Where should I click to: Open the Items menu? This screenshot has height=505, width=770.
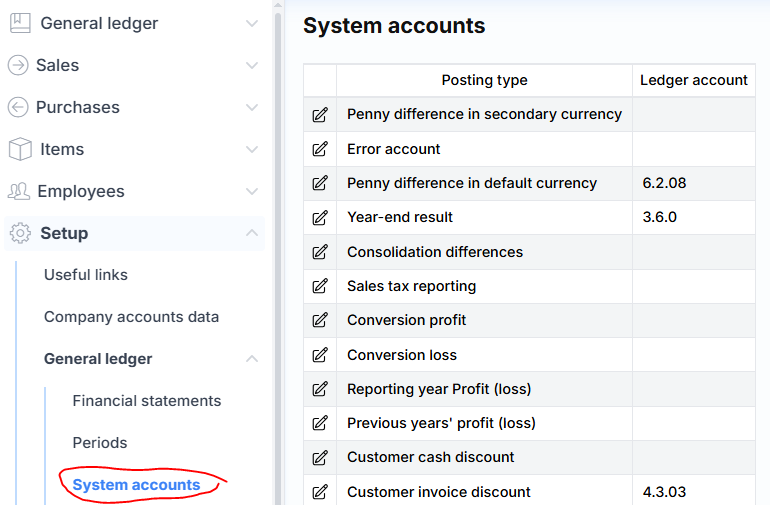tap(61, 149)
